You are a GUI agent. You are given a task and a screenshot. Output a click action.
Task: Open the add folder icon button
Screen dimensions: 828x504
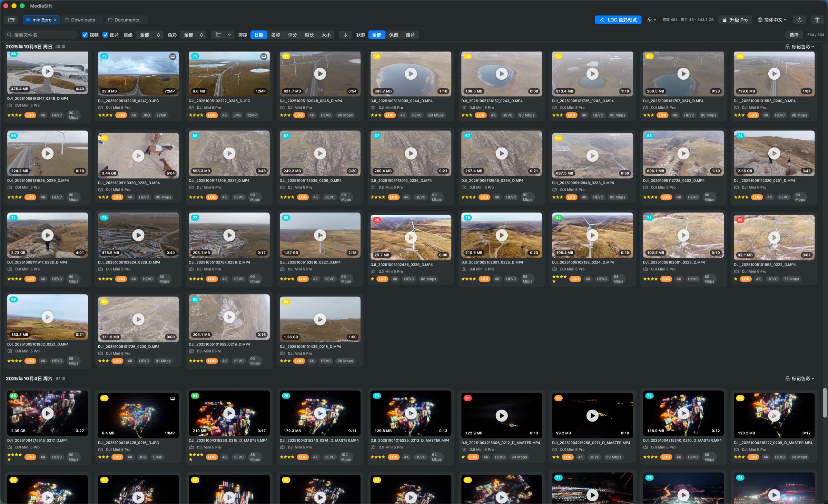point(11,20)
